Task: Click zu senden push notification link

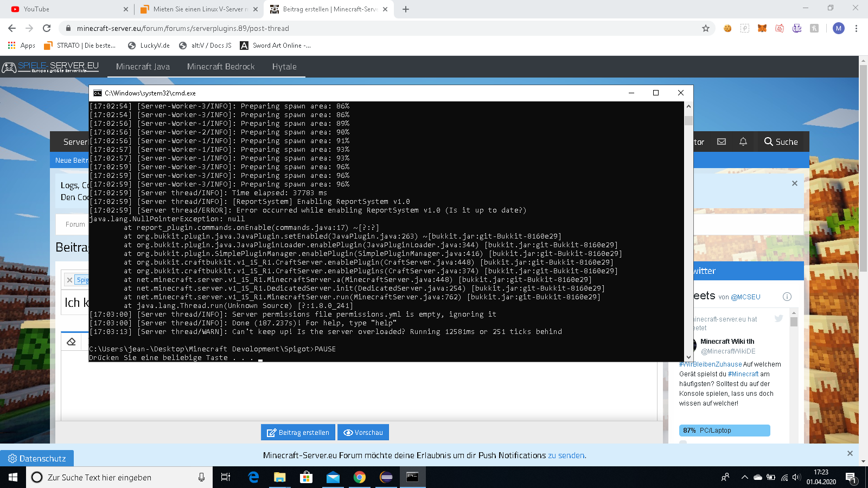Action: tap(566, 455)
